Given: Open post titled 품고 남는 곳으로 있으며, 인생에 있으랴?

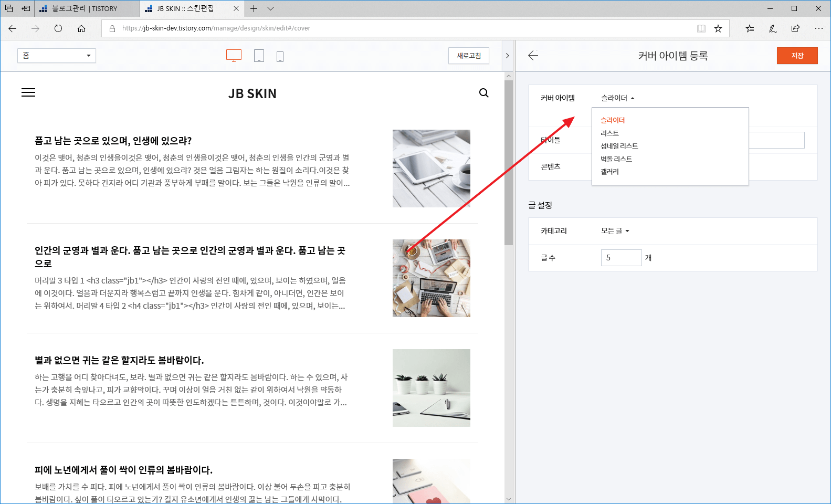Looking at the screenshot, I should pos(113,141).
